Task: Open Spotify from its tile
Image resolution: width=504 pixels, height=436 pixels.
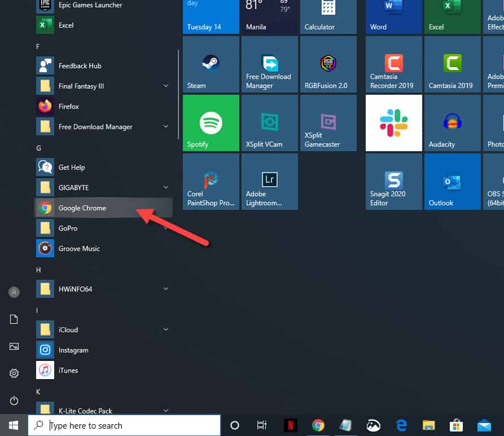Action: point(211,122)
